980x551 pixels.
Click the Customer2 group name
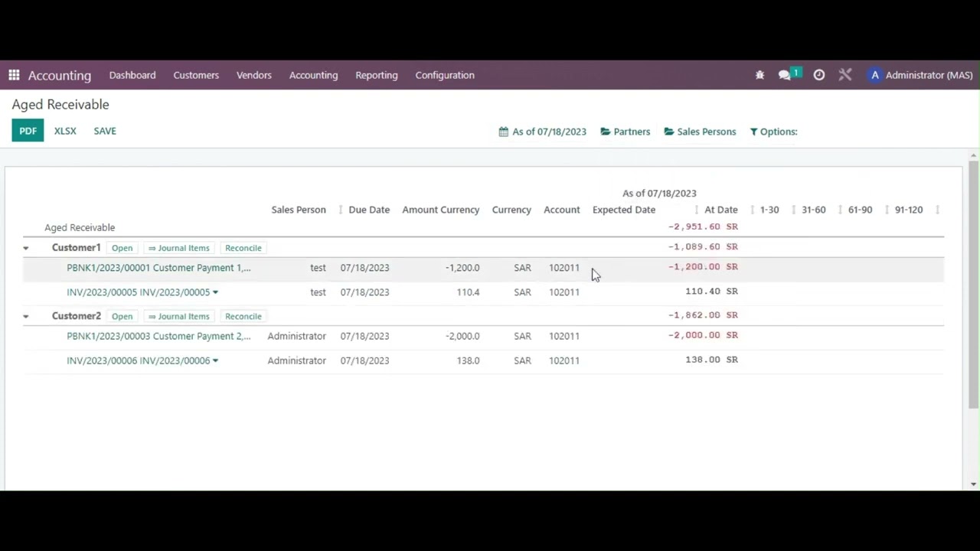[76, 316]
